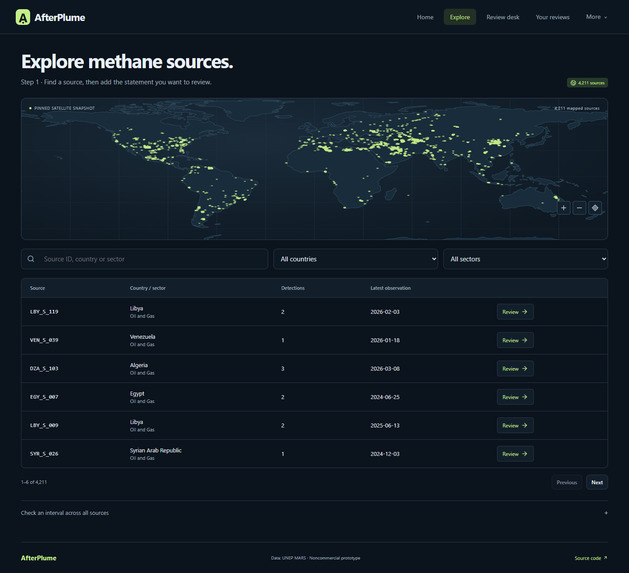Click the Detections column header
The width and height of the screenshot is (629, 573).
click(293, 288)
